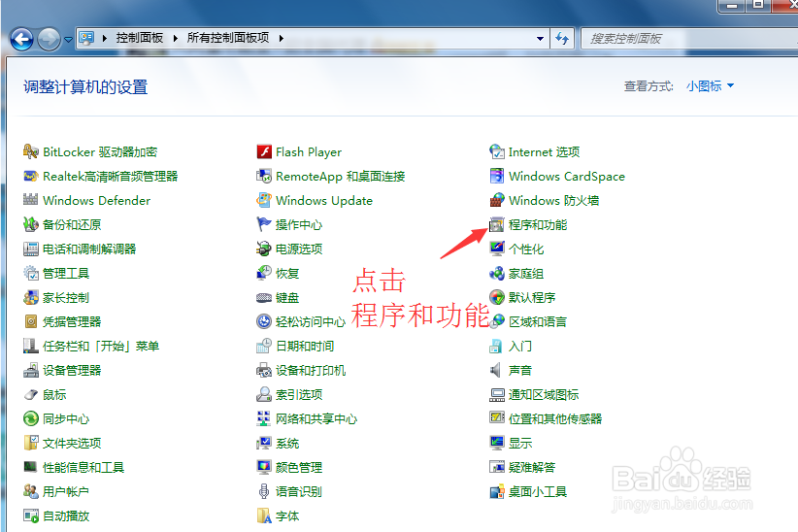
Task: Click the 凭据管理器 link
Action: [72, 321]
